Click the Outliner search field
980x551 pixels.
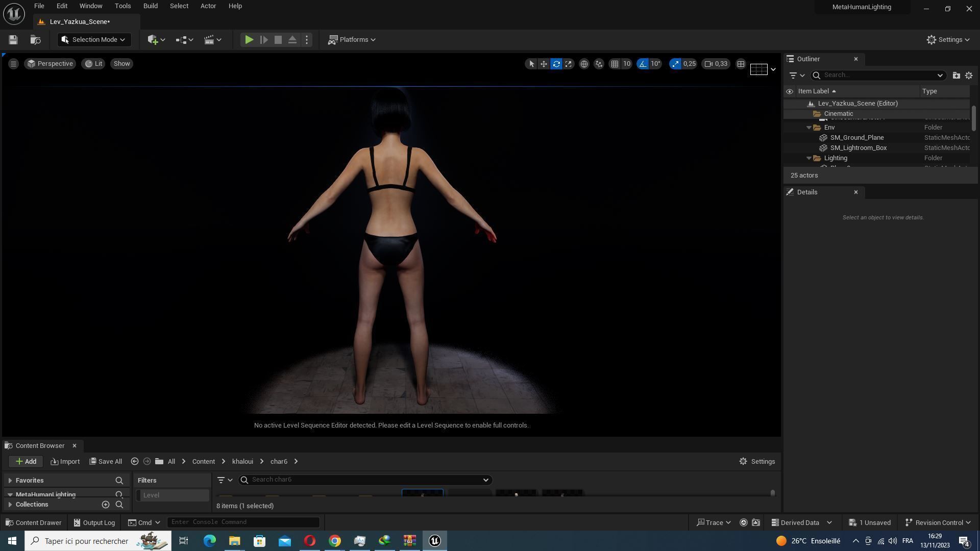pos(878,76)
